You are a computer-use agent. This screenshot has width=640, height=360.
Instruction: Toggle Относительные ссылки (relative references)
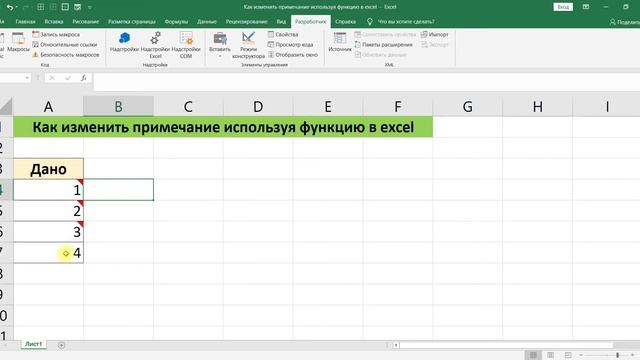(64, 44)
